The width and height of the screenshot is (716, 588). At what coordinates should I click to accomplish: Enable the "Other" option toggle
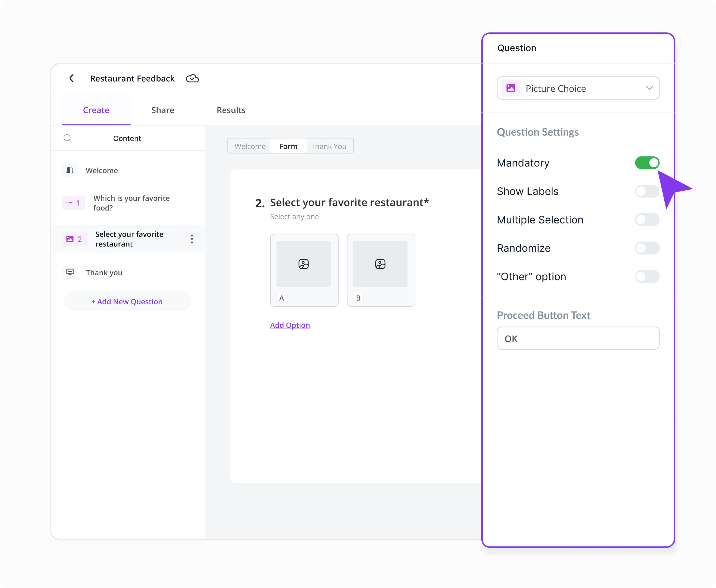point(647,277)
